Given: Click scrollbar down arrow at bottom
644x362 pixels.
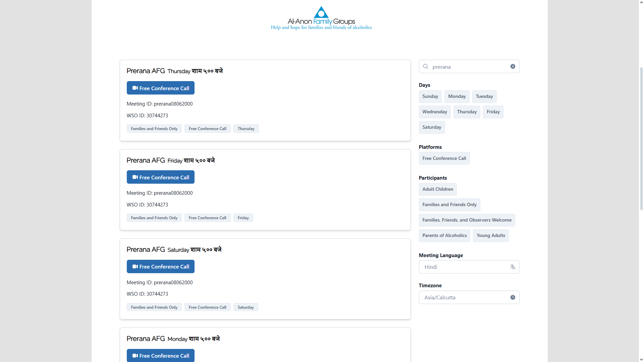Looking at the screenshot, I should click(641, 360).
